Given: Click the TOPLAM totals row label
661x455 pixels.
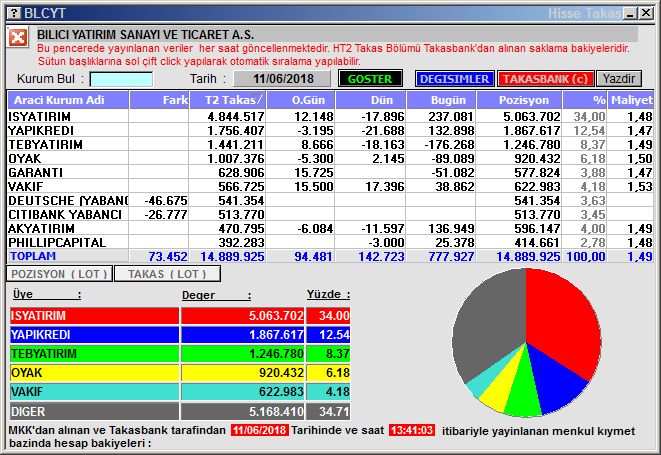Looking at the screenshot, I should click(33, 256).
